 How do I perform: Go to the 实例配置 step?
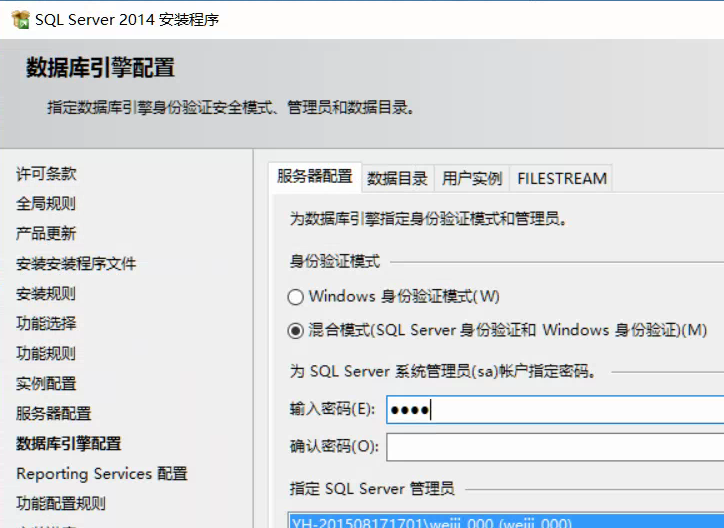pyautogui.click(x=46, y=384)
